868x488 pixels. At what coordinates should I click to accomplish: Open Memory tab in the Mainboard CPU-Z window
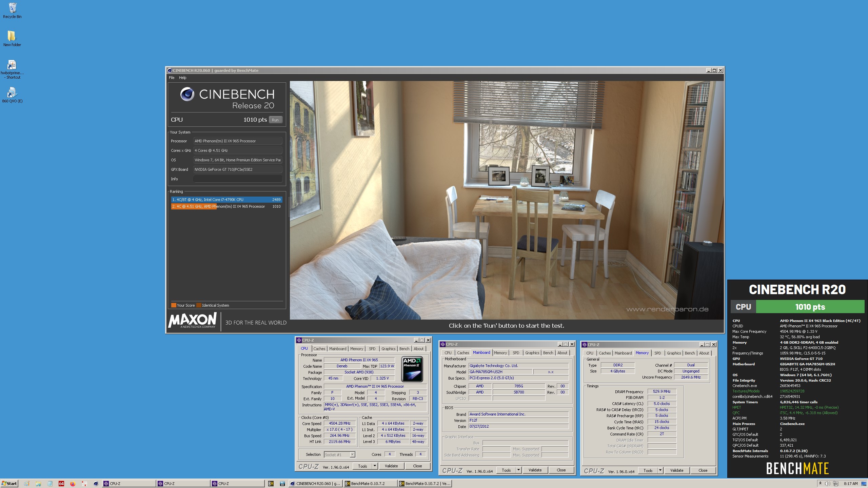(500, 353)
